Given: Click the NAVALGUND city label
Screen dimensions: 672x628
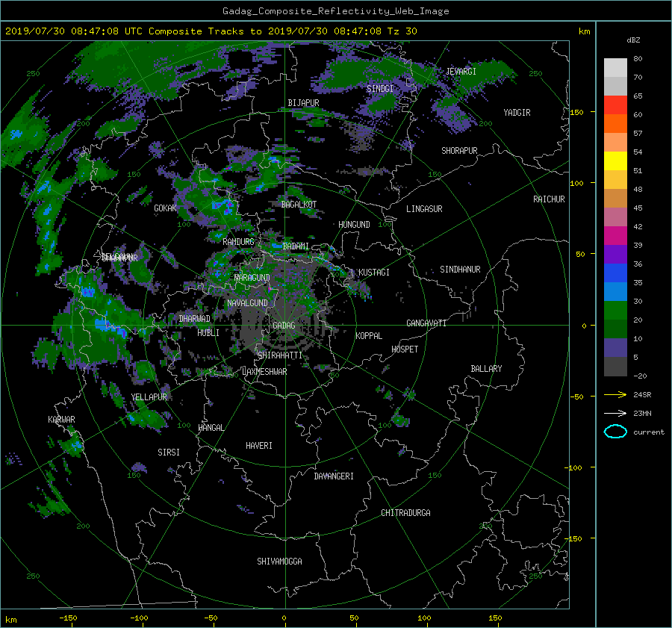Looking at the screenshot, I should (247, 303).
